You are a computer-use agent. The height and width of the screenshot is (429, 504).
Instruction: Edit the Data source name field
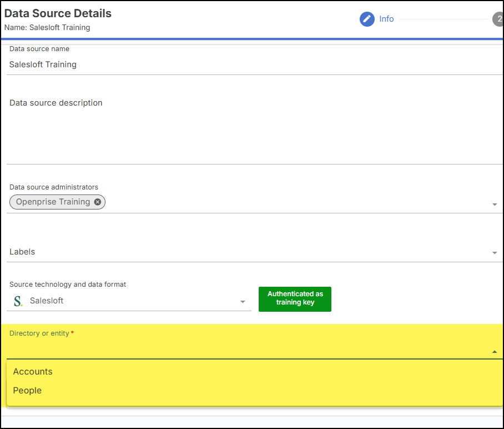(255, 64)
